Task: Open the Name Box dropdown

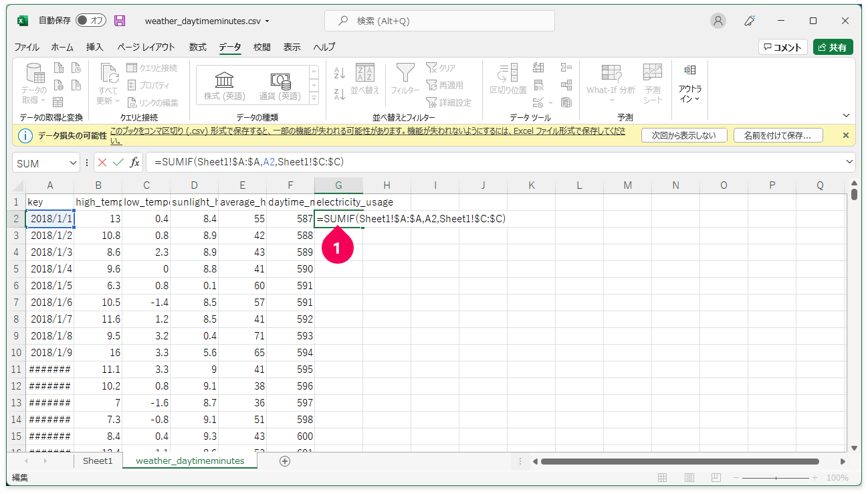Action: (x=73, y=163)
